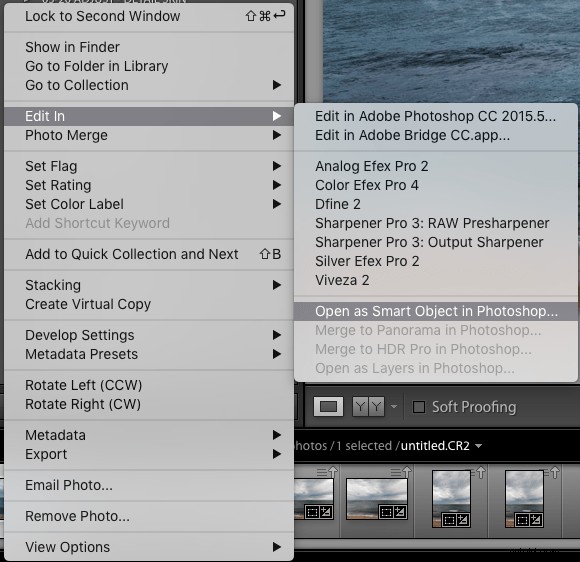
Task: Select the last portrait thumbnail in the filmstrip
Action: pos(524,499)
